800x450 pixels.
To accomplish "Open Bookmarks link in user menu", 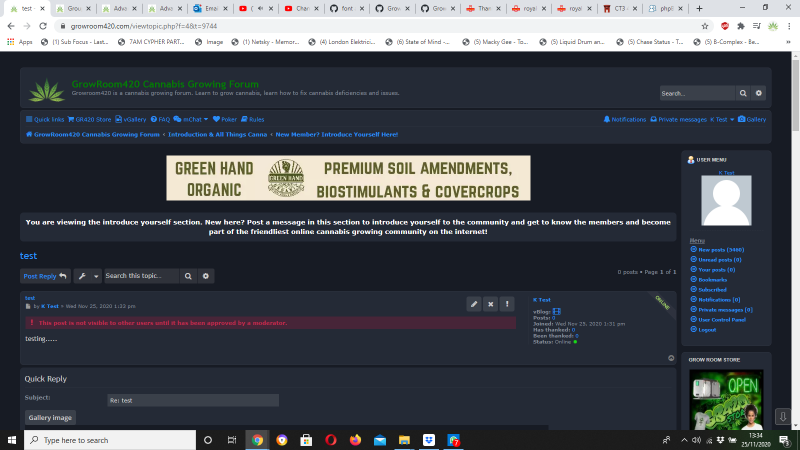I will pos(714,280).
